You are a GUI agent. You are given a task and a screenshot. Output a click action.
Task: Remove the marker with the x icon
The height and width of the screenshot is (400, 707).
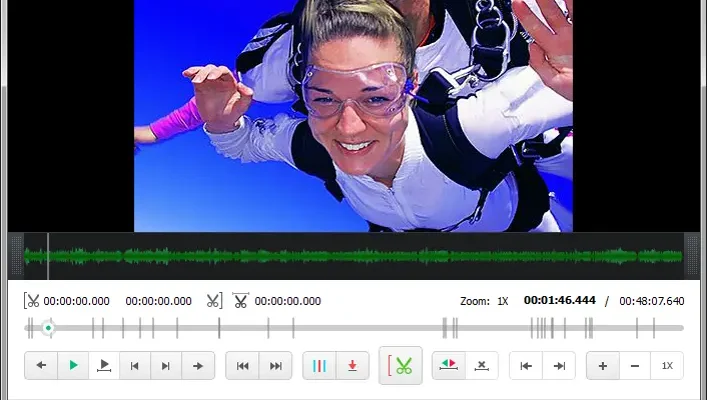(482, 365)
